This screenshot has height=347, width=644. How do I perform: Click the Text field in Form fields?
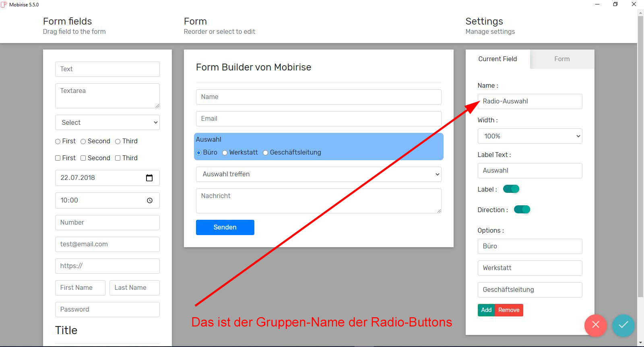(x=107, y=69)
